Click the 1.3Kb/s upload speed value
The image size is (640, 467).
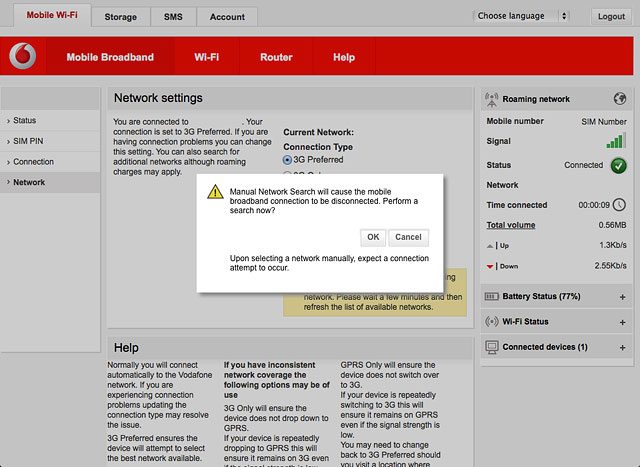click(x=613, y=245)
